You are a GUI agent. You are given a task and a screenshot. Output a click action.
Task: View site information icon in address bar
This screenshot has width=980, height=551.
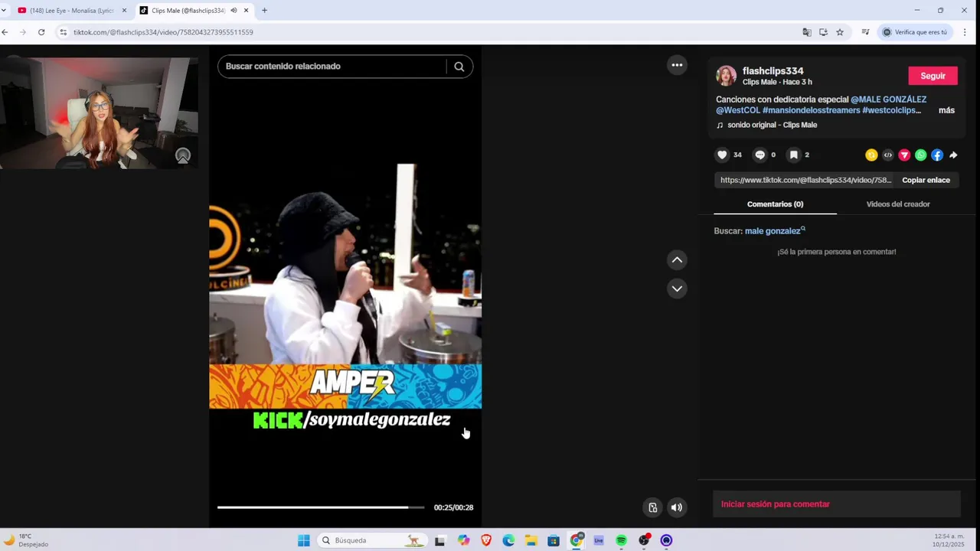pos(64,32)
